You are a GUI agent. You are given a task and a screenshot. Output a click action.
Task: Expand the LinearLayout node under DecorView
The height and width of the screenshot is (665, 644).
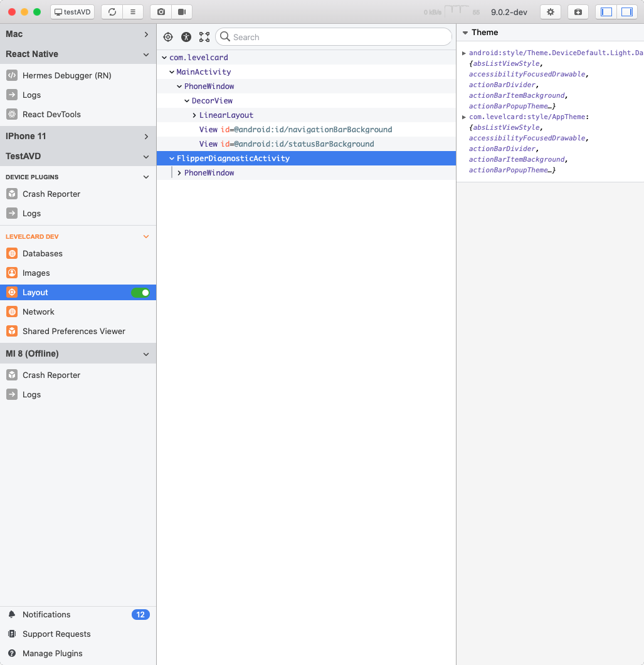tap(194, 115)
